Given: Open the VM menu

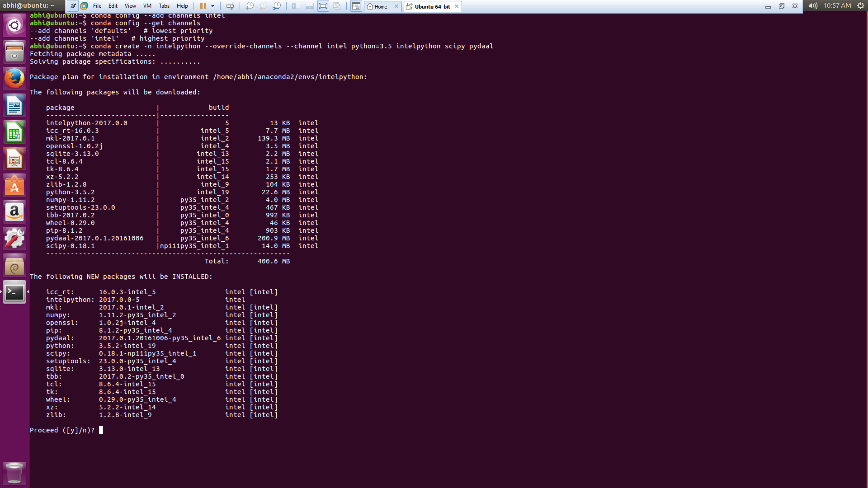Looking at the screenshot, I should tap(147, 6).
